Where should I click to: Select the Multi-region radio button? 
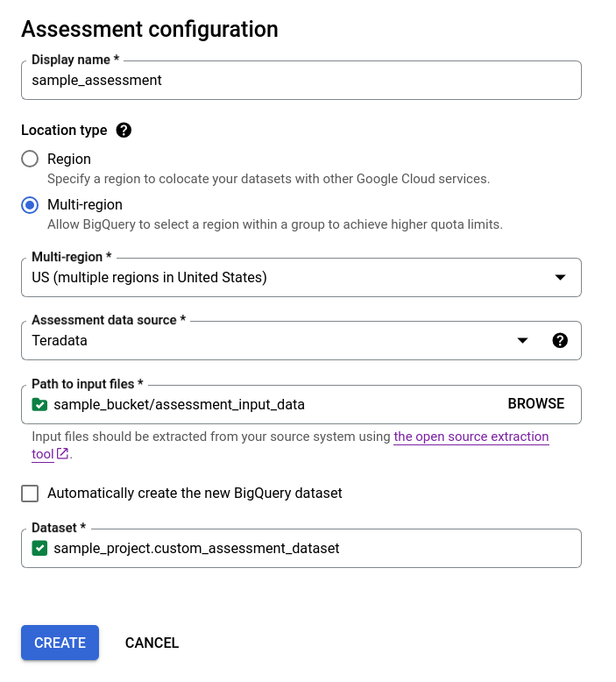[x=30, y=205]
